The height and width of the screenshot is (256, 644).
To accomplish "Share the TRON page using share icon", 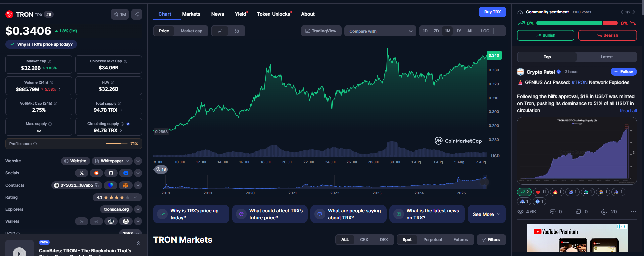I will [137, 14].
